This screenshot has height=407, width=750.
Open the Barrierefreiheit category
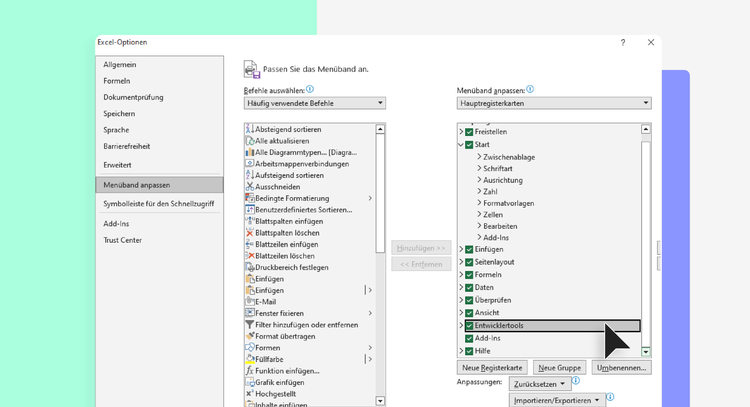[127, 146]
